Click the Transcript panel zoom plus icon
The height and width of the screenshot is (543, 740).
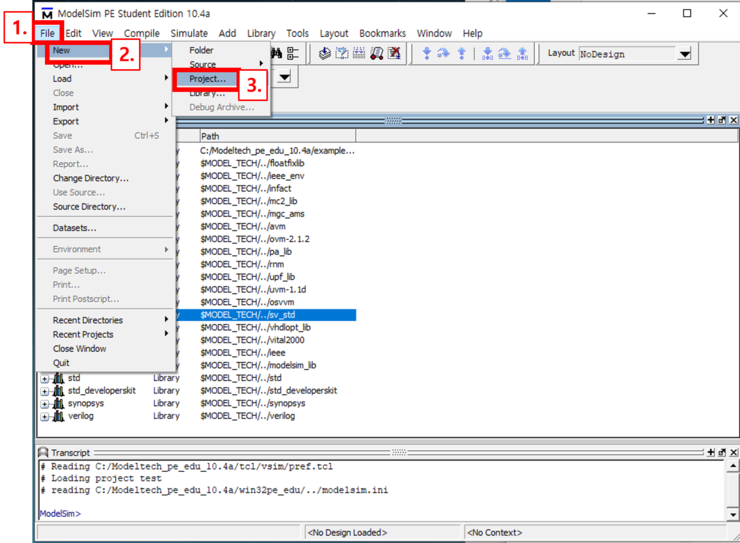711,452
